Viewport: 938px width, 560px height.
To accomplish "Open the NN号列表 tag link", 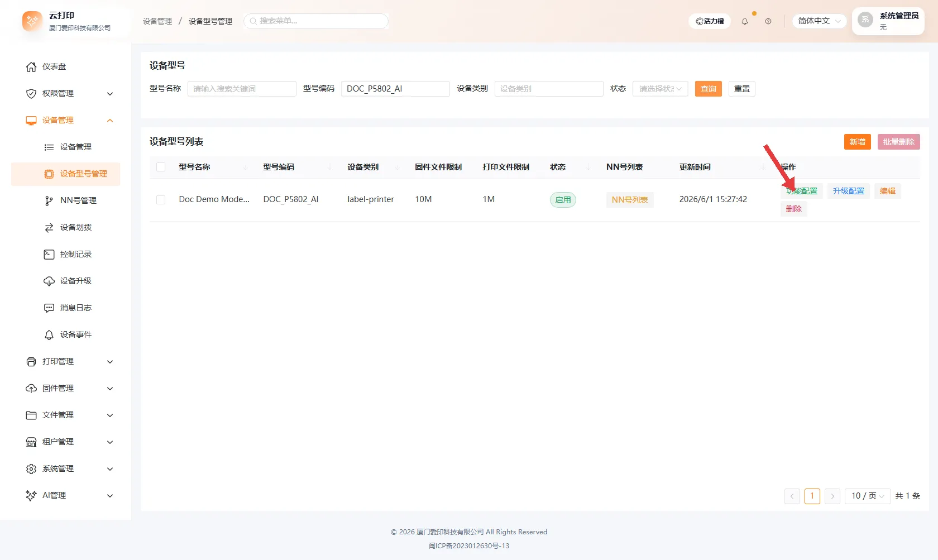I will (630, 200).
